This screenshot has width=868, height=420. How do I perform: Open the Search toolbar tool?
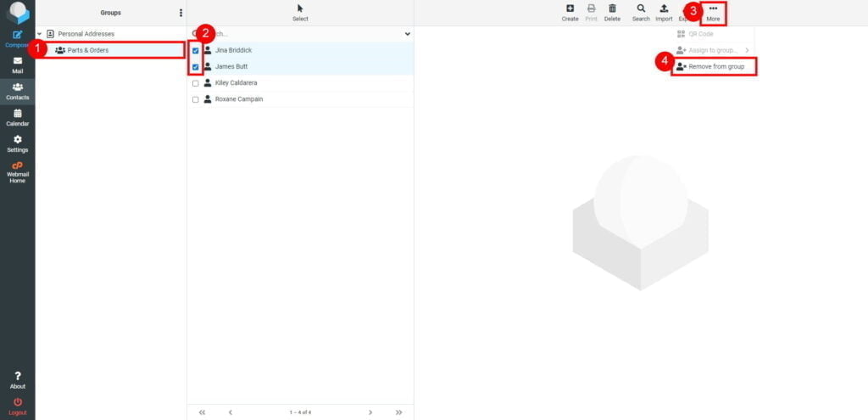pyautogui.click(x=641, y=13)
